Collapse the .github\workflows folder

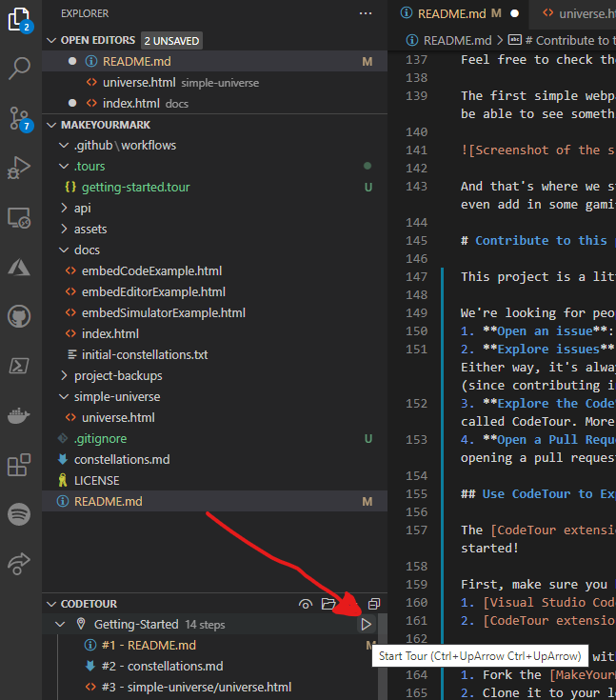(x=64, y=146)
